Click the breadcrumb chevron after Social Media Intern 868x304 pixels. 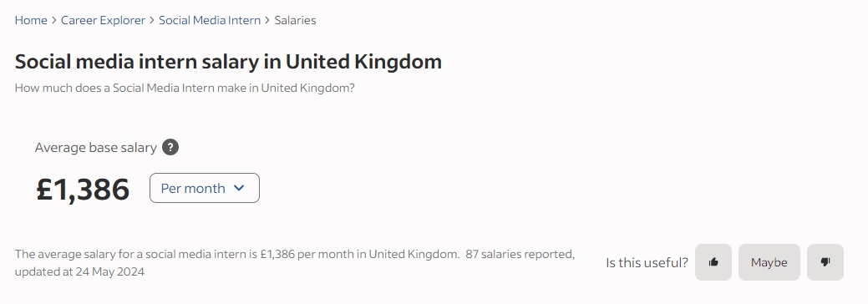coord(267,21)
